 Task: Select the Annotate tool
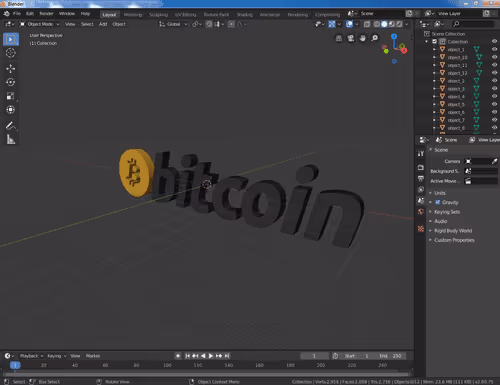[11, 126]
